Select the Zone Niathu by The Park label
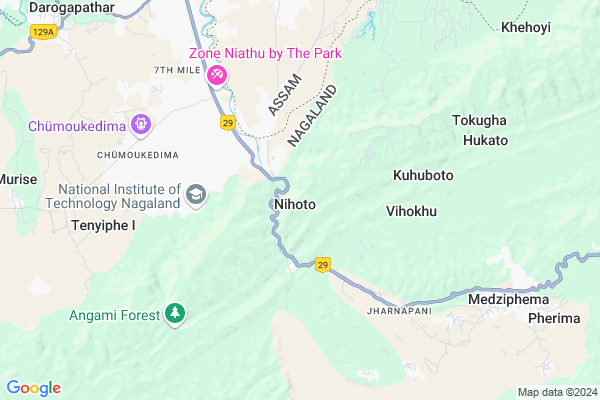Image resolution: width=600 pixels, height=400 pixels. point(265,53)
